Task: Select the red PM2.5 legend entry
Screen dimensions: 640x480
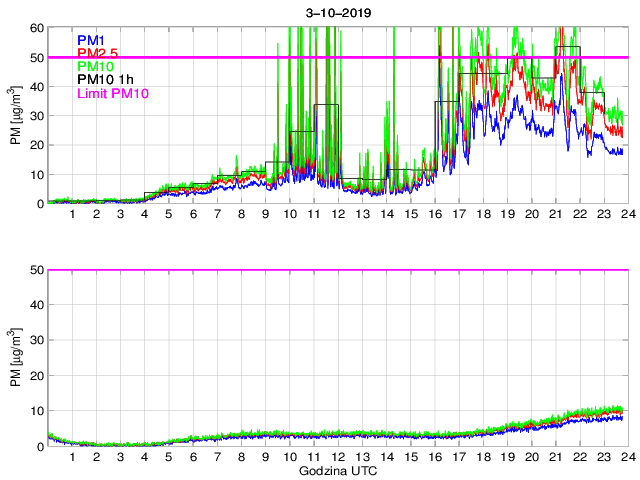Action: click(98, 53)
